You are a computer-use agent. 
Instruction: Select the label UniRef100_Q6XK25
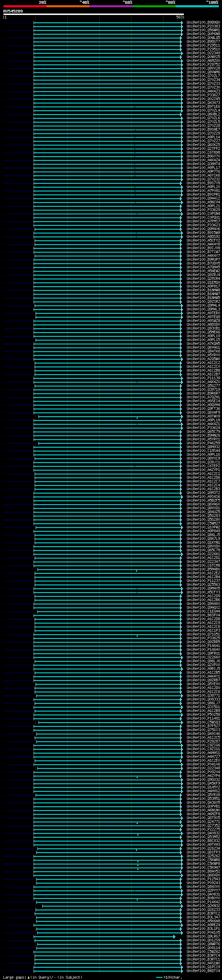click(x=203, y=145)
